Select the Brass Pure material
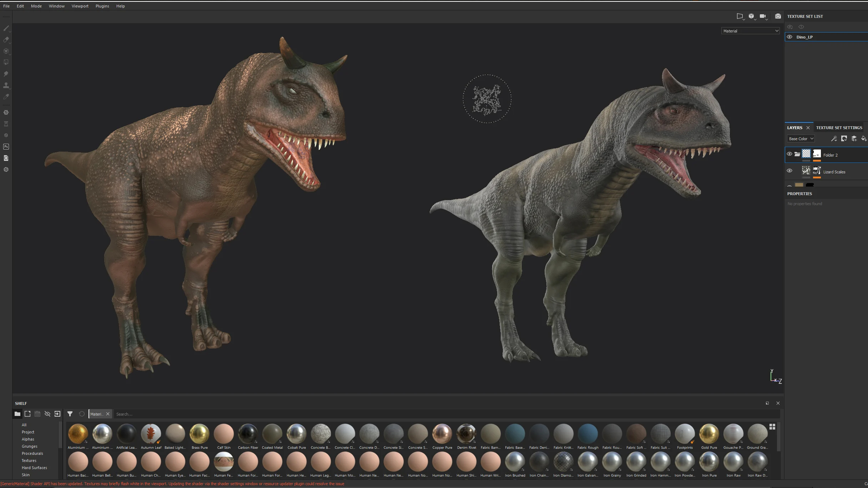This screenshot has width=868, height=488. click(200, 436)
